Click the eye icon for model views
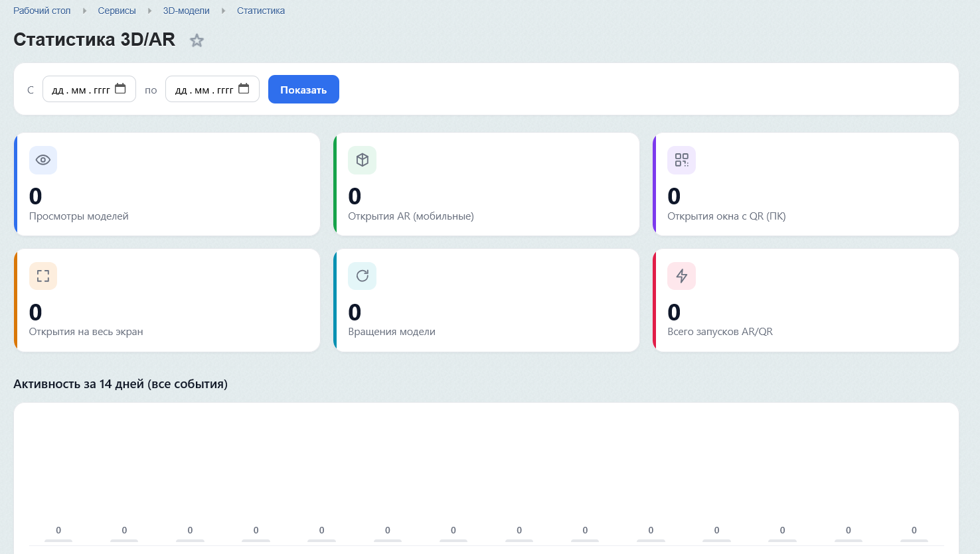Image resolution: width=980 pixels, height=554 pixels. [x=43, y=160]
